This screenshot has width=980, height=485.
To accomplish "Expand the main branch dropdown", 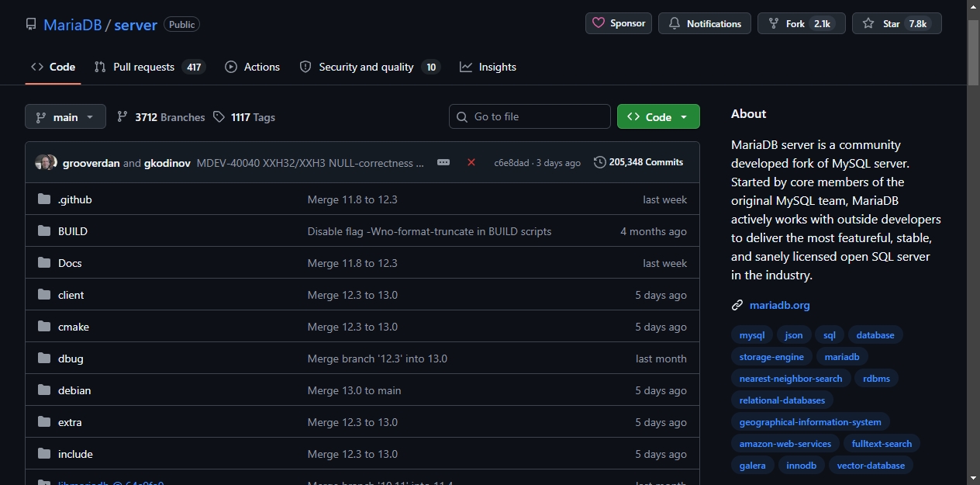I will pos(65,116).
